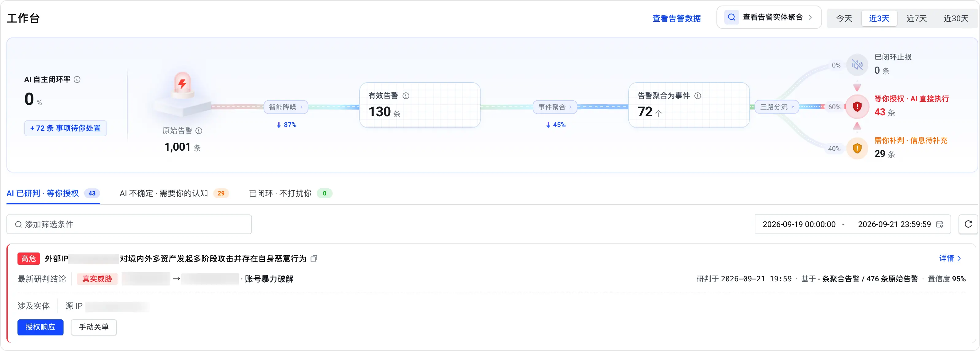
Task: Select the 近7天 time range
Action: coord(916,18)
